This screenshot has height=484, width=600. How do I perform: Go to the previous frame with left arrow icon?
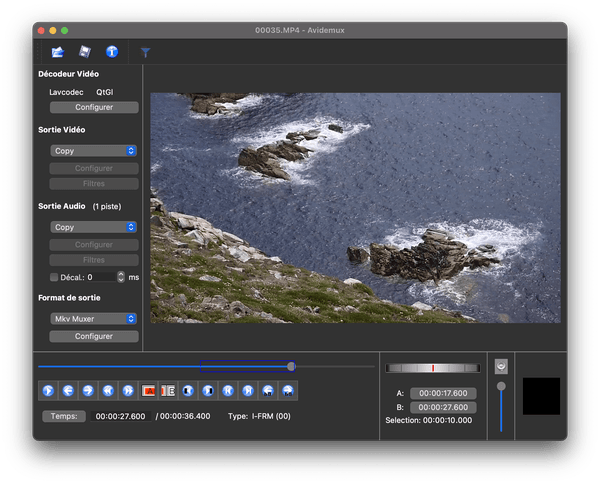[x=68, y=391]
